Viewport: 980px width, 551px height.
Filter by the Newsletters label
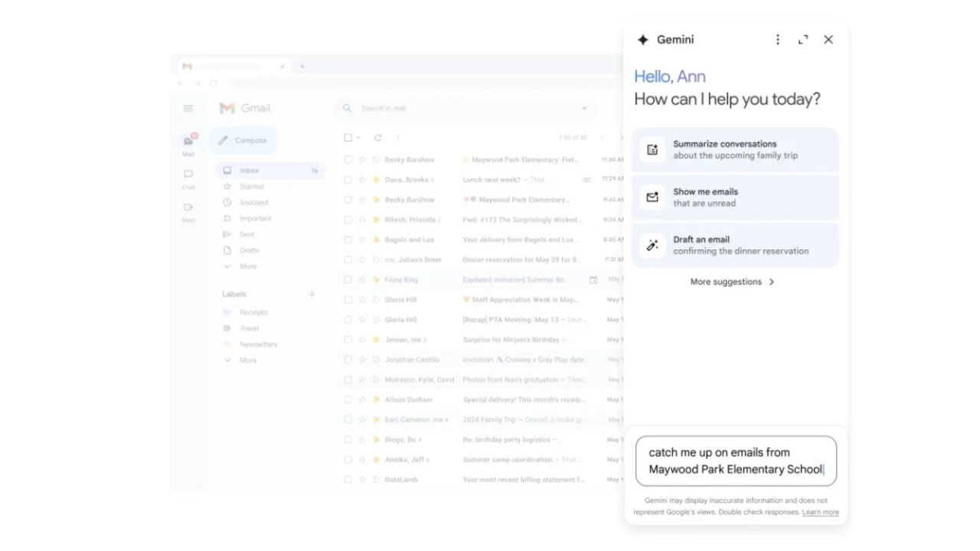coord(258,344)
